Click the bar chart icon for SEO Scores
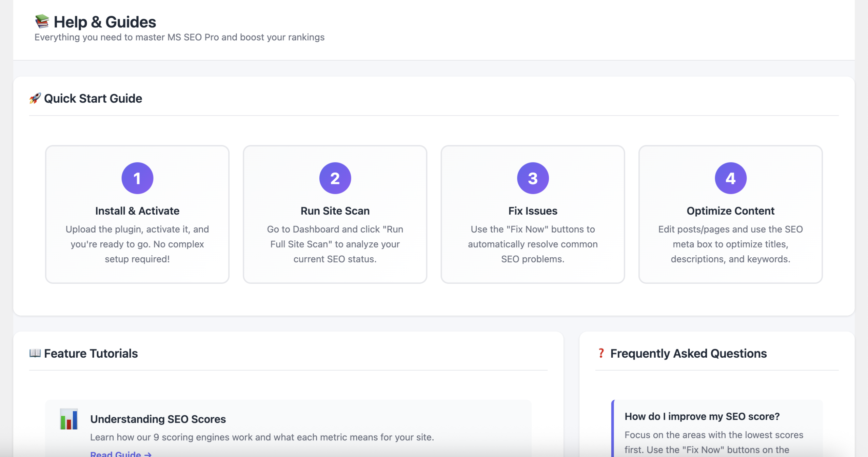The image size is (868, 457). 69,419
